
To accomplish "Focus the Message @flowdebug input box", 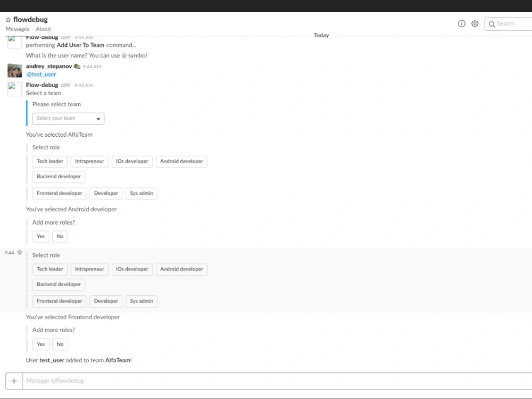I will click(x=277, y=381).
